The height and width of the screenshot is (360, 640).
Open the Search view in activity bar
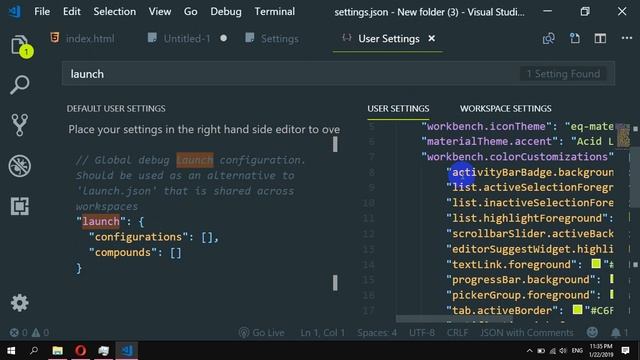pyautogui.click(x=20, y=84)
